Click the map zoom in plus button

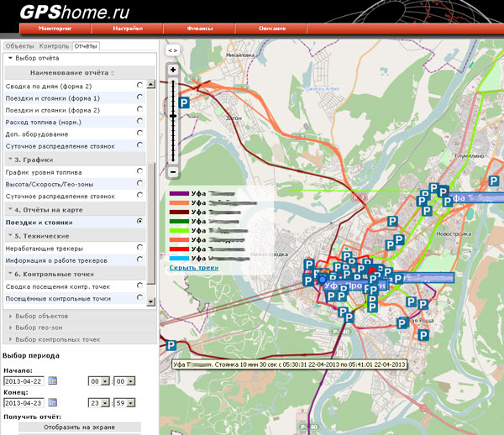pos(173,70)
